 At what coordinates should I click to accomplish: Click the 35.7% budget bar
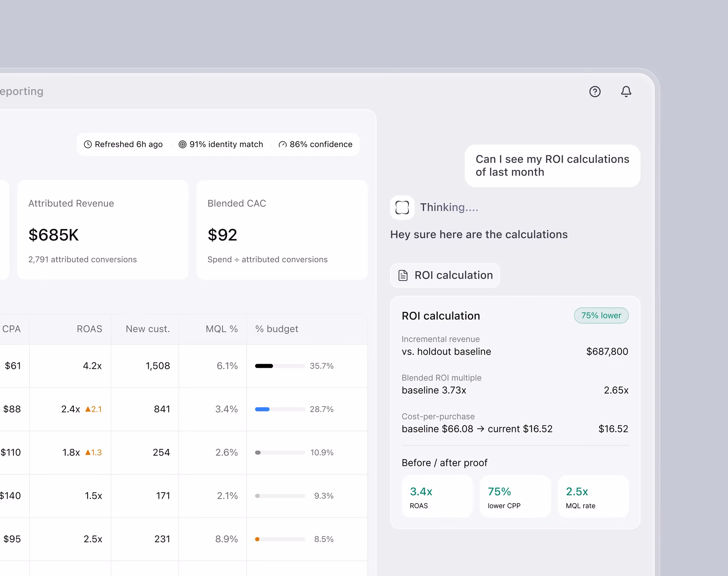pos(280,366)
